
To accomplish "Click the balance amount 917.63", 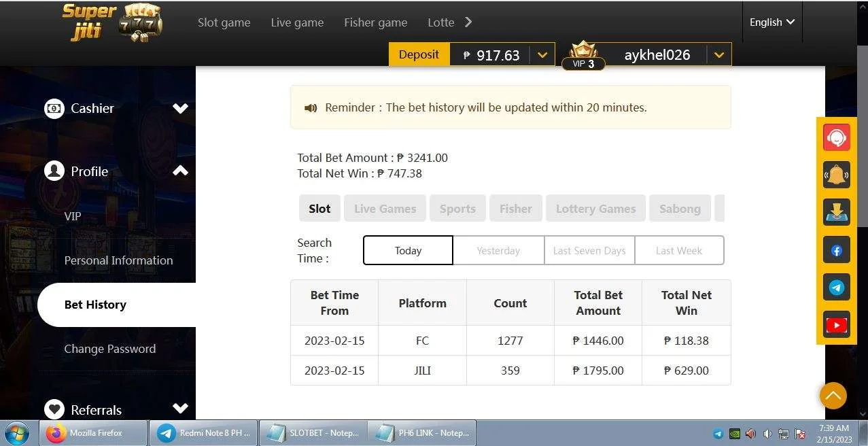I will point(498,55).
